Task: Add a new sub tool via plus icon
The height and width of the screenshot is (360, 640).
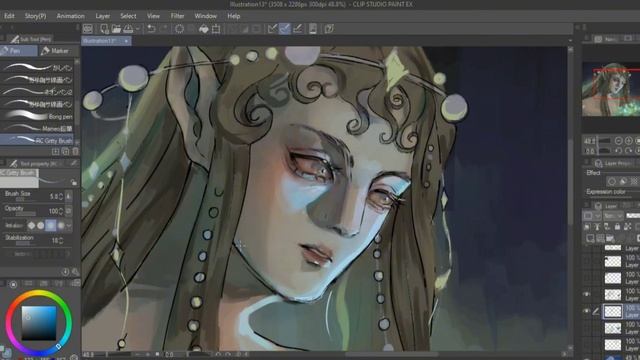Action: point(56,152)
